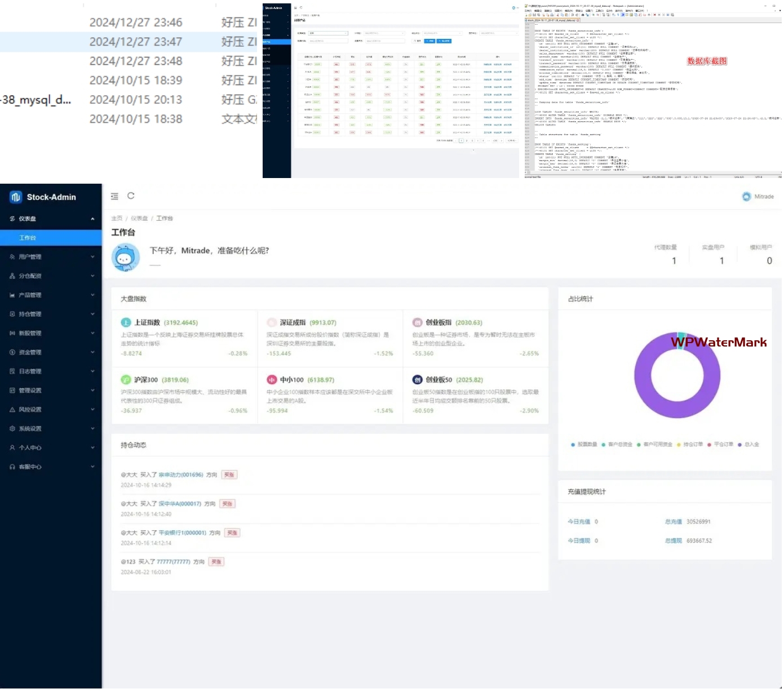Open the 风控设置 sidebar menu
The width and height of the screenshot is (784, 693).
click(51, 410)
